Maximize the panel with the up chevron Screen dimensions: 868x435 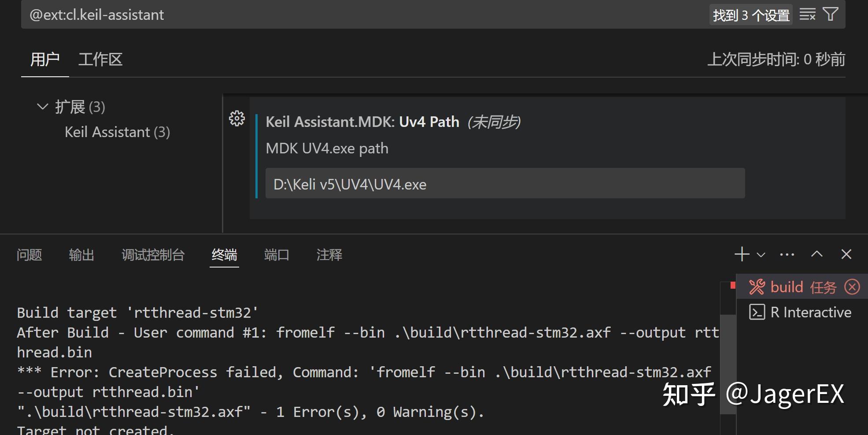pos(817,254)
